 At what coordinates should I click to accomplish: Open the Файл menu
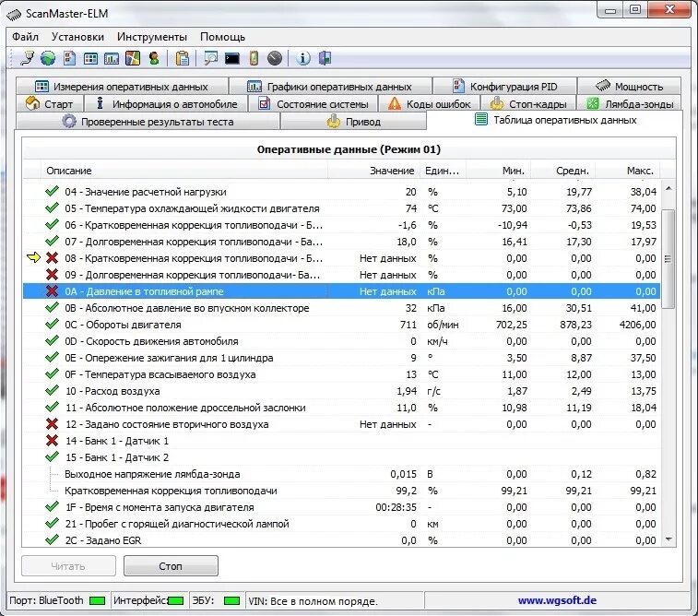pos(26,37)
